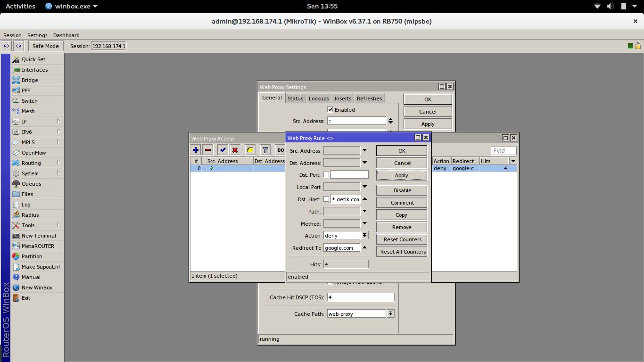
Task: Toggle the Dst. Host negation checkbox
Action: click(326, 199)
